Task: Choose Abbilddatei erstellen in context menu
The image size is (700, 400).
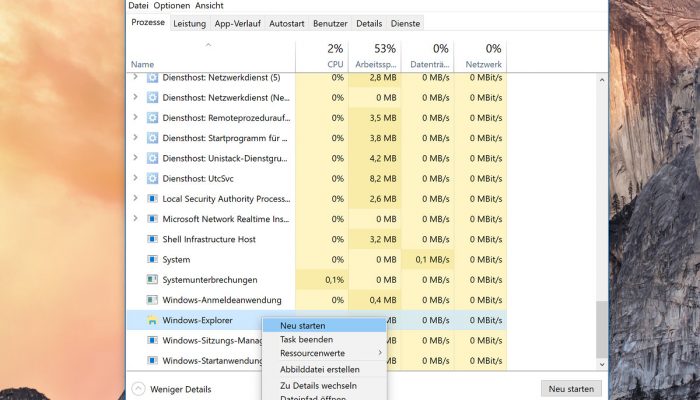Action: coord(325,370)
